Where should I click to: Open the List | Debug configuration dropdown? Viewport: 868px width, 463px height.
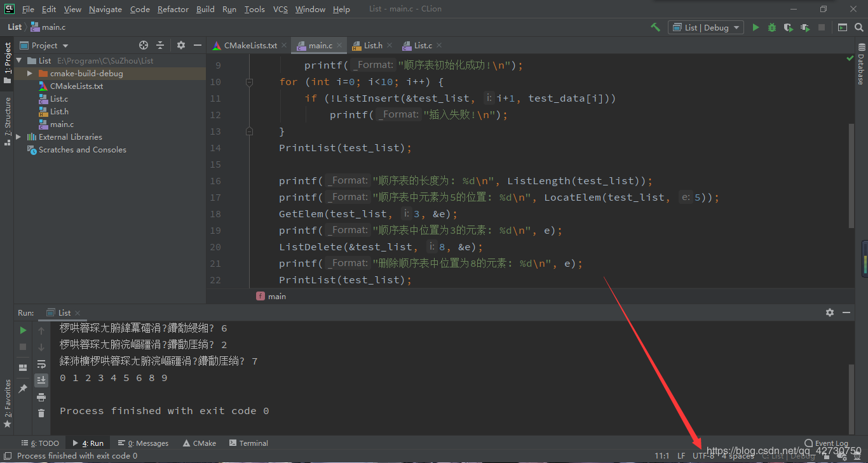(x=705, y=27)
